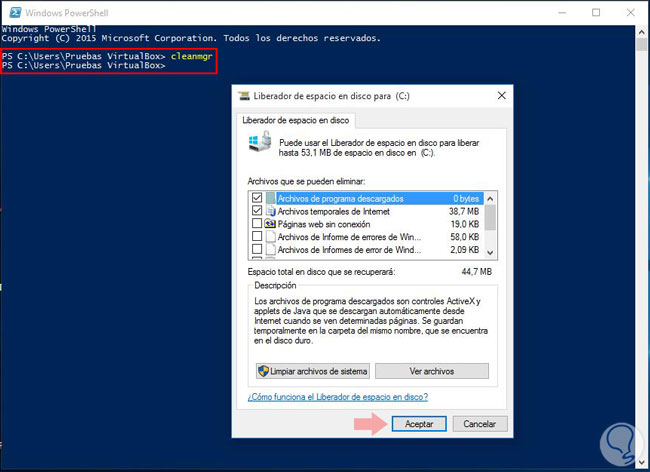
Task: Click file list scroll up arrow
Action: point(490,198)
